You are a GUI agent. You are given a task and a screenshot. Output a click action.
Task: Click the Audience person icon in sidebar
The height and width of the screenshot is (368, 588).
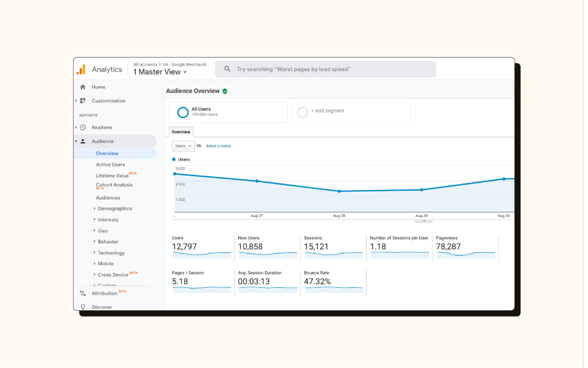(83, 141)
